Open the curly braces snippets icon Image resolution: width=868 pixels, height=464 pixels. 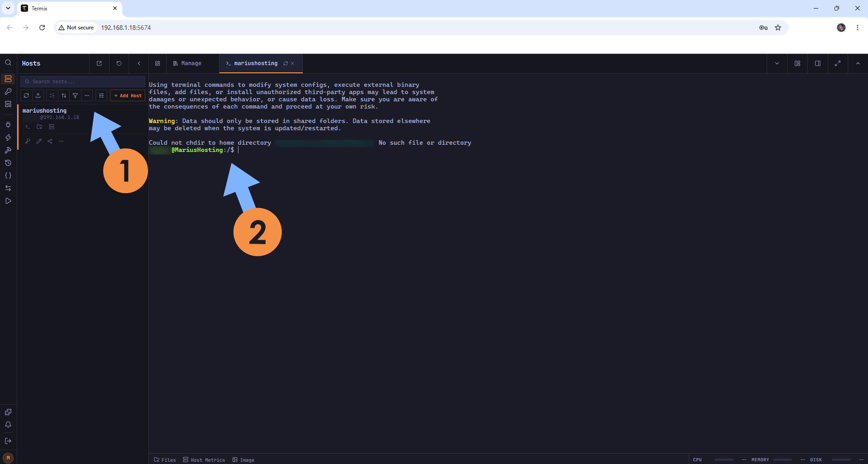tap(8, 175)
